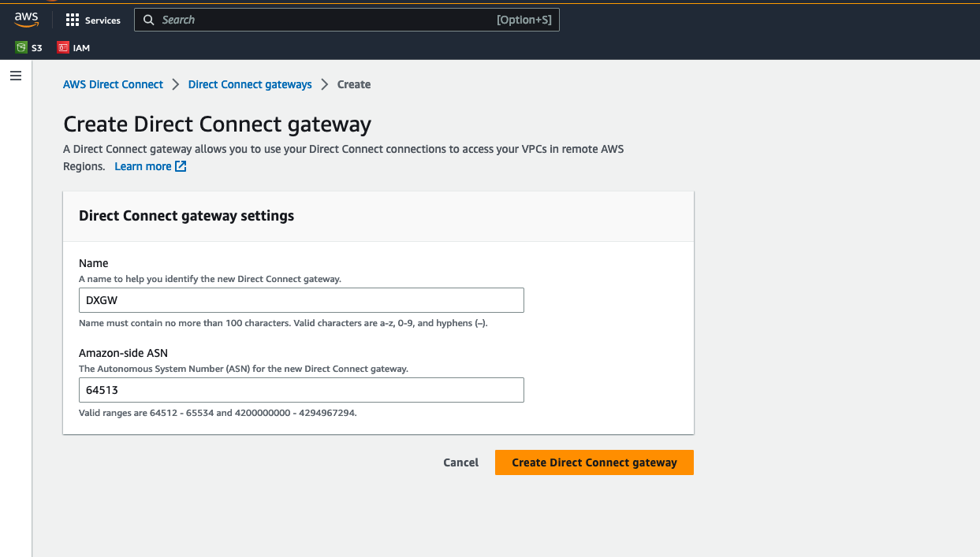
Task: Open IAM from the favorites shortcut bar
Action: point(73,47)
